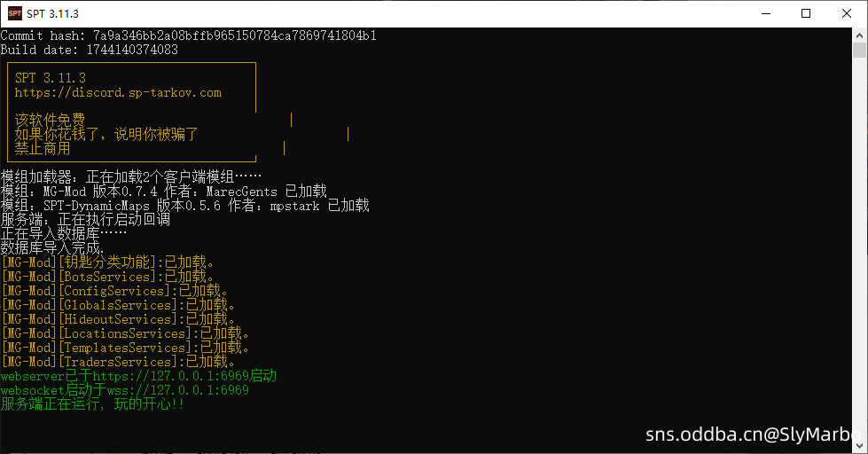This screenshot has width=868, height=454.
Task: Click the empty scrollbar track below thumb
Action: click(860, 248)
